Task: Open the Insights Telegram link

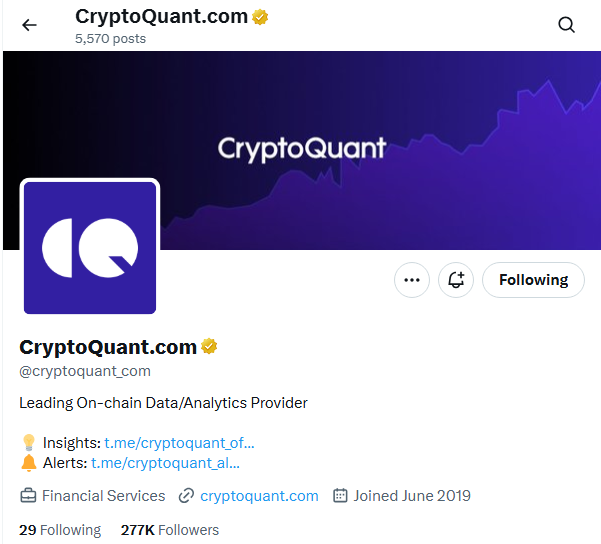Action: coord(179,443)
